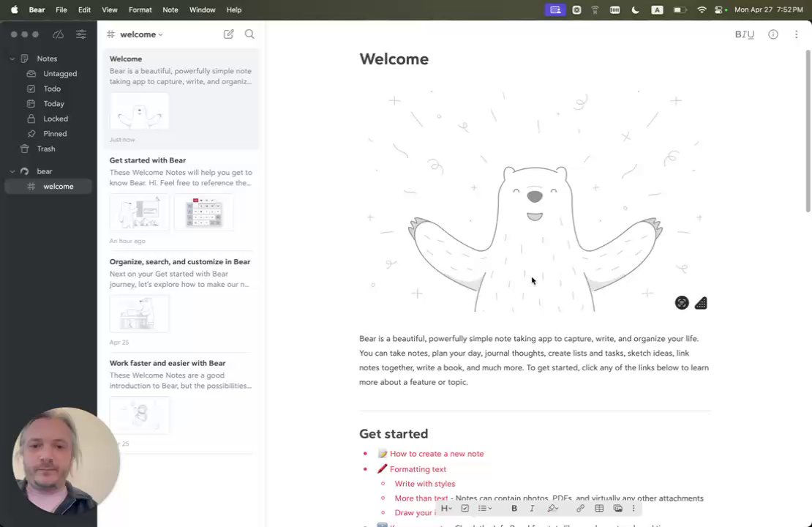
Task: Open the Bear application menu
Action: [37, 10]
